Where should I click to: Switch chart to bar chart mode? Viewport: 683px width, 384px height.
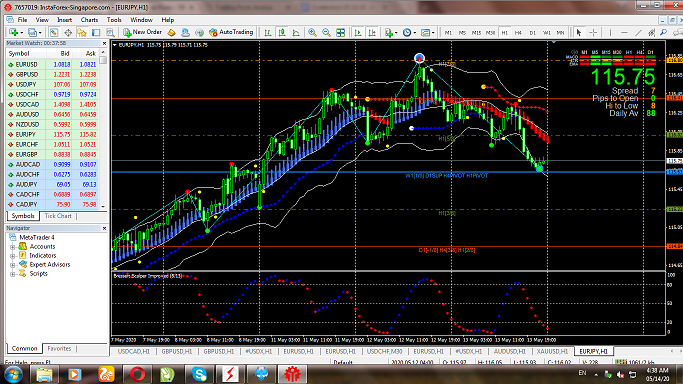[x=268, y=33]
